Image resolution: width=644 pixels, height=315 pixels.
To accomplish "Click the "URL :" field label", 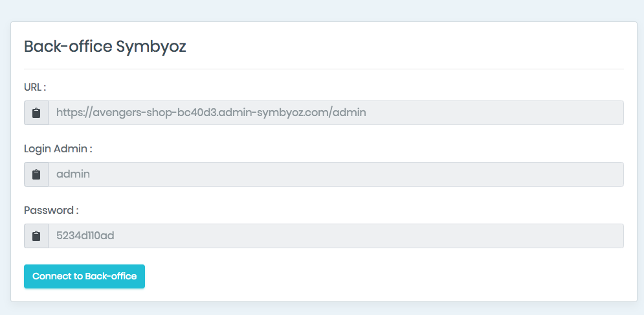I will 35,87.
